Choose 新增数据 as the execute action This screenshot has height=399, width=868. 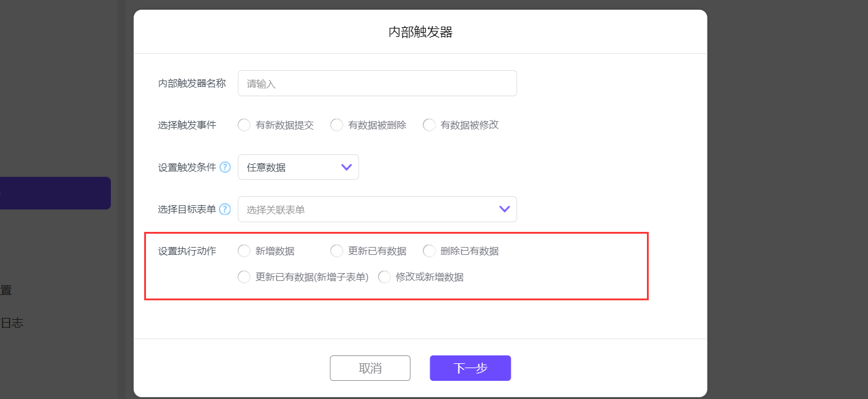pos(244,251)
